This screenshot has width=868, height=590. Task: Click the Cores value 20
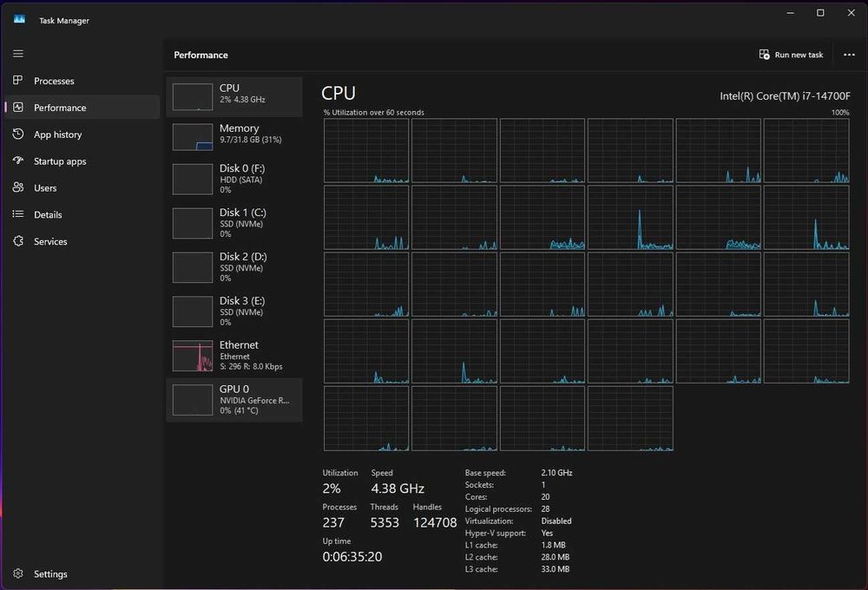point(545,497)
